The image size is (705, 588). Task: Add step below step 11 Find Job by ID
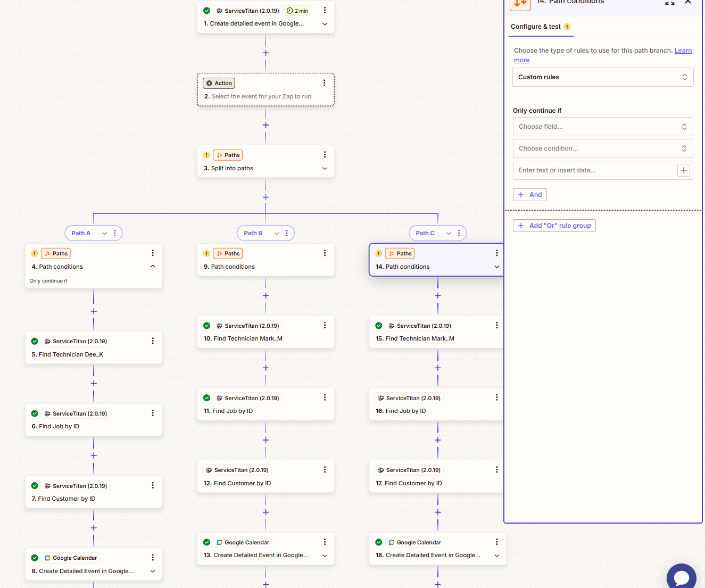266,440
